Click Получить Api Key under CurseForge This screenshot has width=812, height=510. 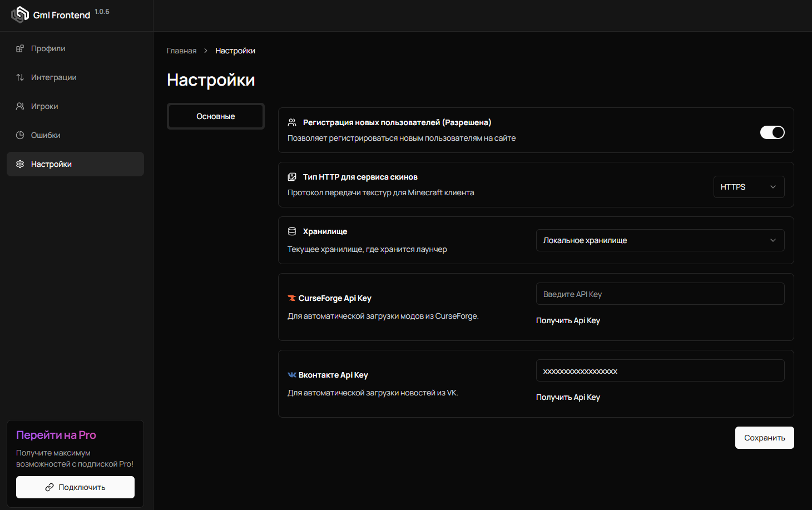coord(568,320)
